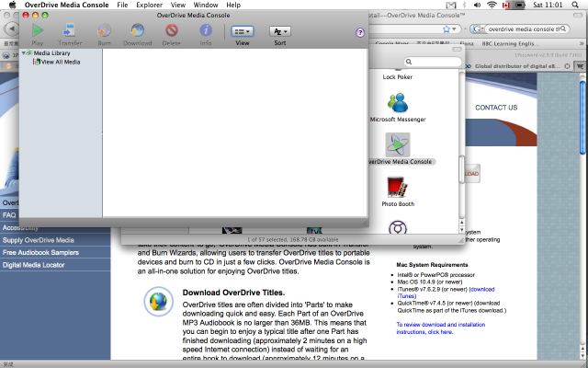Image resolution: width=588 pixels, height=368 pixels.
Task: Click the browser search field text
Action: 524,29
